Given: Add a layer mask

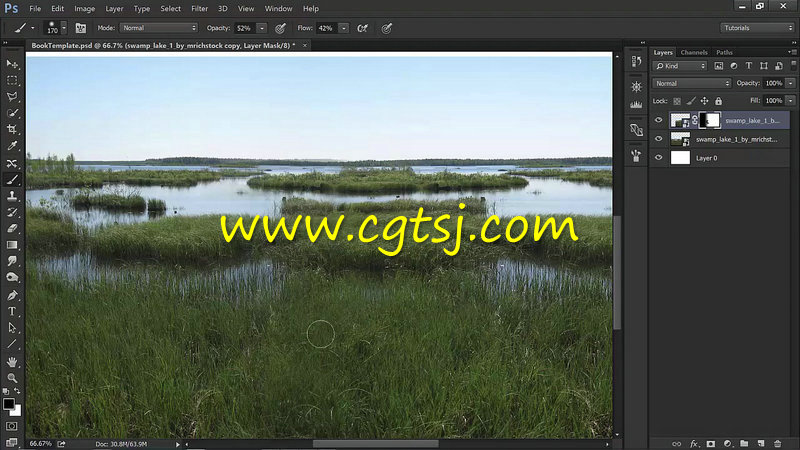Looking at the screenshot, I should pyautogui.click(x=711, y=444).
